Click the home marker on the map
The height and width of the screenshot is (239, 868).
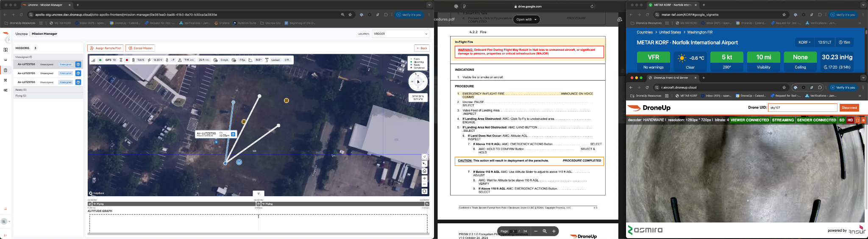pos(239,162)
